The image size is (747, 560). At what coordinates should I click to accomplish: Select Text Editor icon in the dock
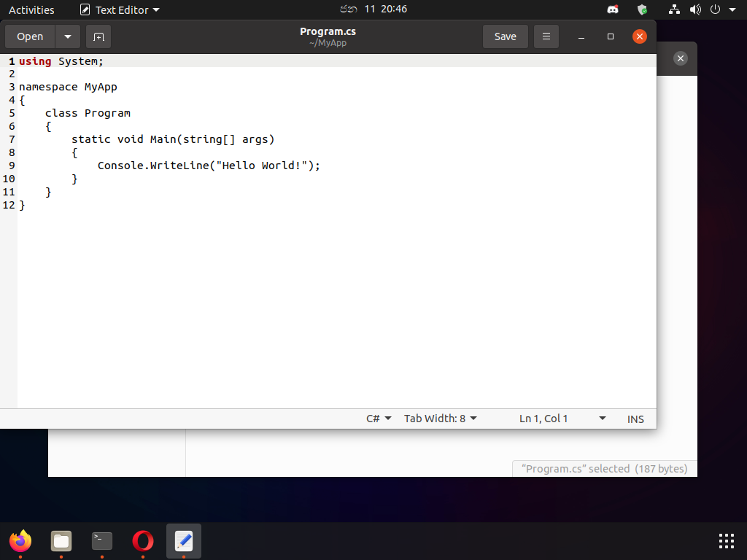point(184,541)
